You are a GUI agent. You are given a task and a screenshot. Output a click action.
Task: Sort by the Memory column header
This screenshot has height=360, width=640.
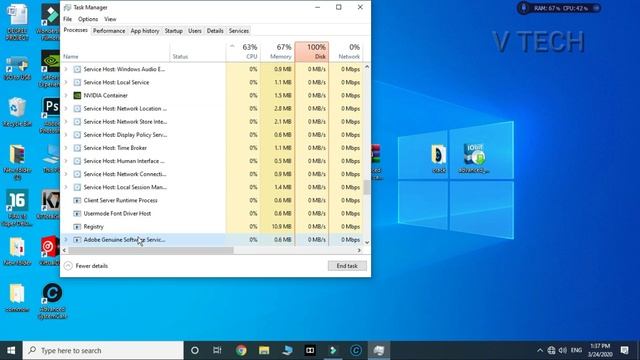[277, 52]
